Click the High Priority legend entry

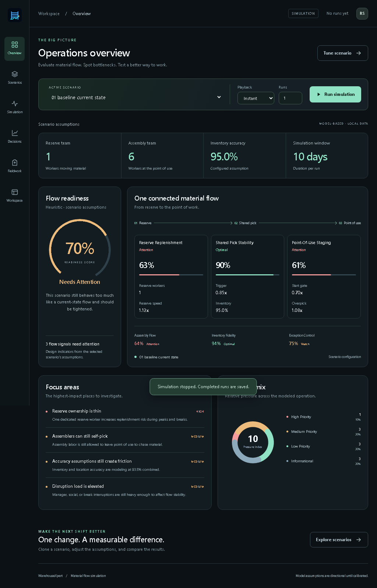tap(324, 417)
